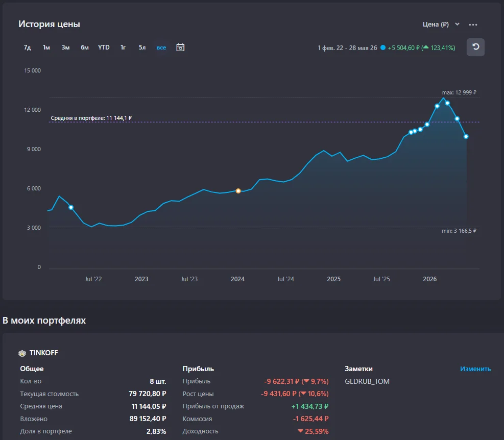Click the average price 11 144,05 ₽
The height and width of the screenshot is (440, 504).
149,406
